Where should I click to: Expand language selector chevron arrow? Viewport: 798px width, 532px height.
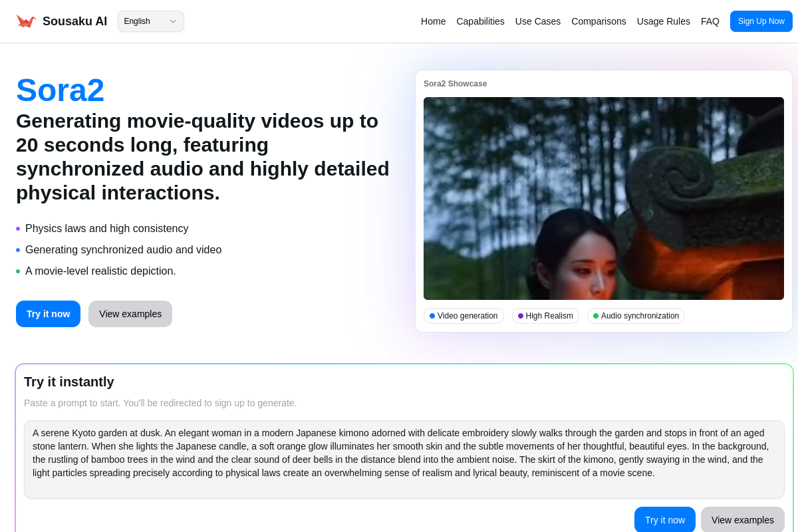pyautogui.click(x=173, y=21)
